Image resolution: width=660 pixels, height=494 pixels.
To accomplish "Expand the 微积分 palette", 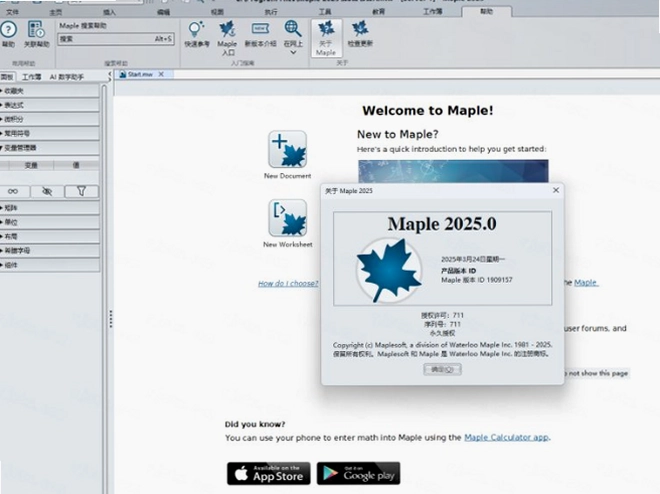I will click(x=50, y=120).
